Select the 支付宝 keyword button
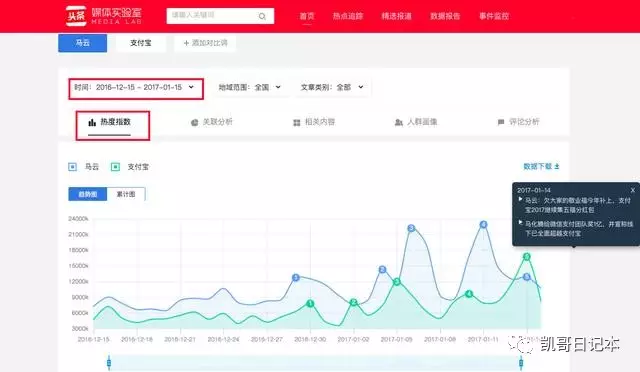 coord(141,43)
